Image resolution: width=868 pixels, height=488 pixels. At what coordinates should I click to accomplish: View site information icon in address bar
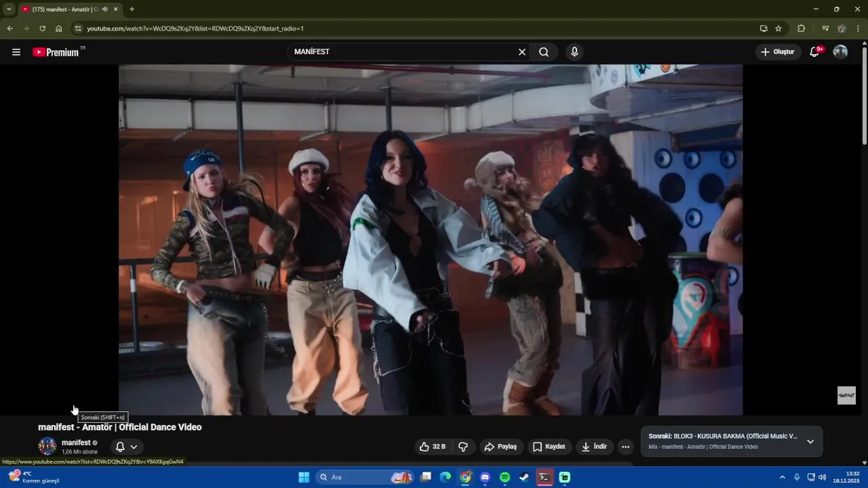78,28
